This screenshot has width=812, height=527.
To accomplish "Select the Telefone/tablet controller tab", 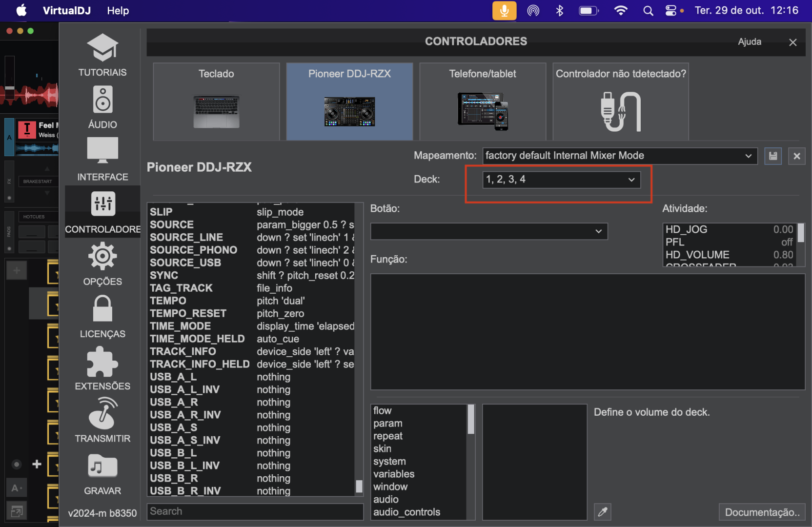I will tap(483, 101).
